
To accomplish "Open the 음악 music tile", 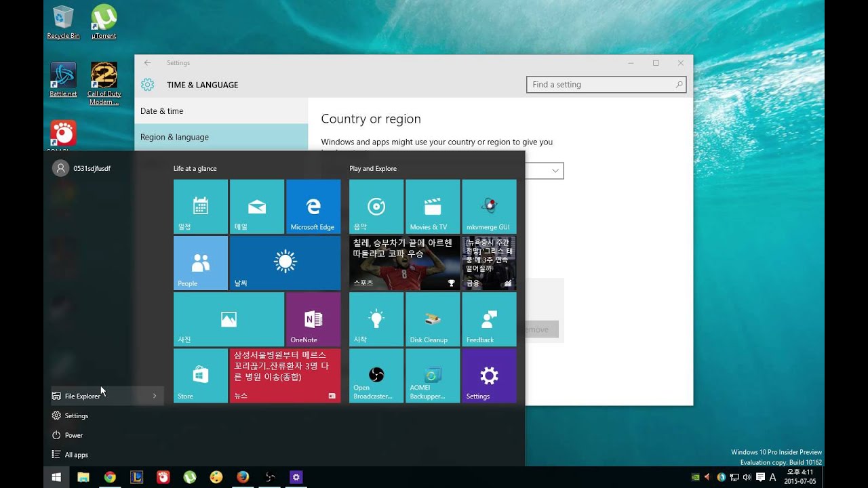I will [376, 207].
